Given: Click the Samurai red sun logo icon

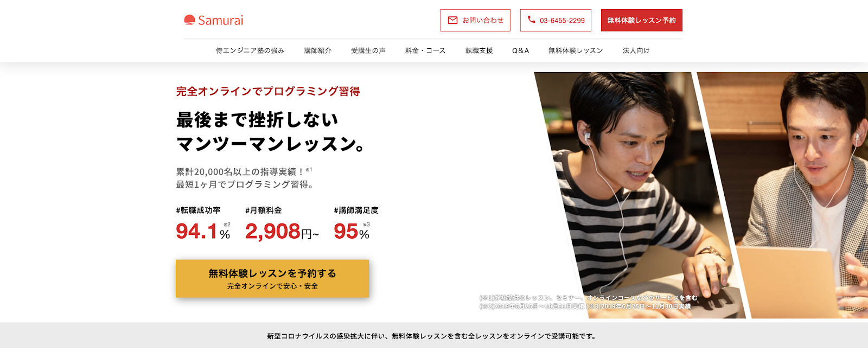Looking at the screenshot, I should click(189, 20).
